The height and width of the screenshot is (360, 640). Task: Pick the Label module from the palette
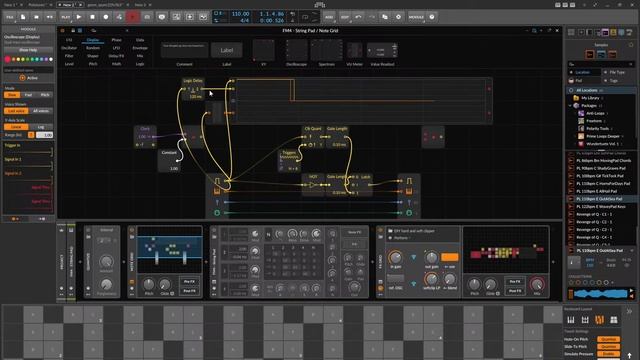pos(227,50)
